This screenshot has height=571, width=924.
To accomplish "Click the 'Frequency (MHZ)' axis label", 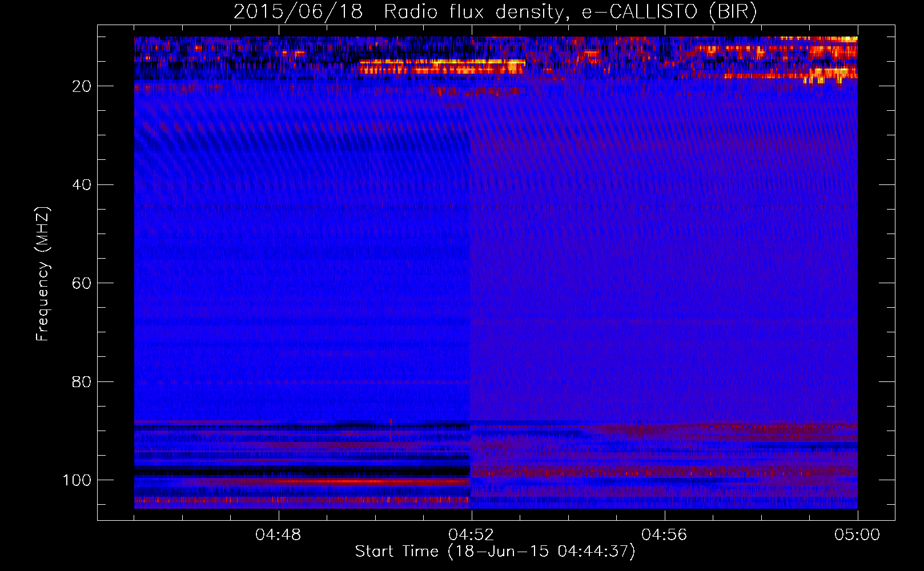I will point(43,274).
